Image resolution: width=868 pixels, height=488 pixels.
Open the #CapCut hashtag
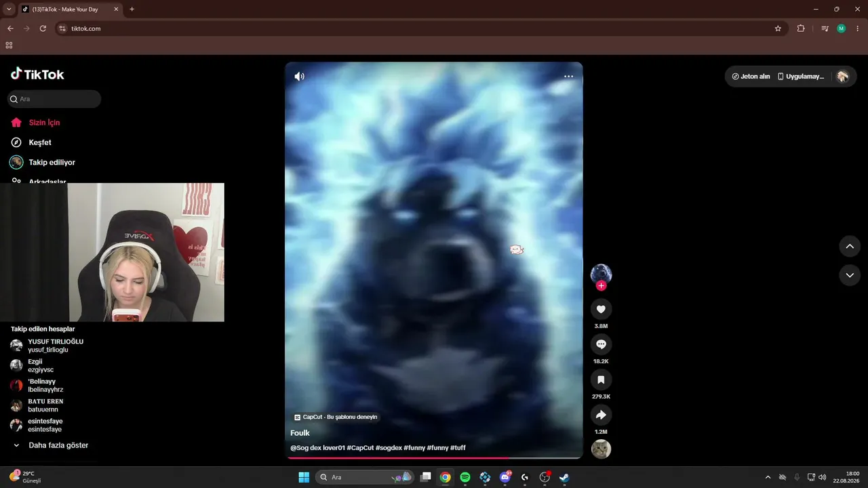click(x=360, y=448)
